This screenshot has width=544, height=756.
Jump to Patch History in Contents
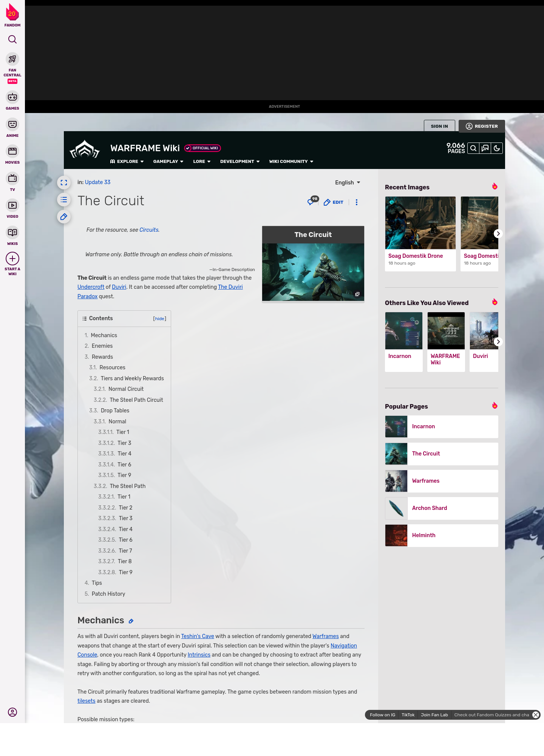point(105,594)
